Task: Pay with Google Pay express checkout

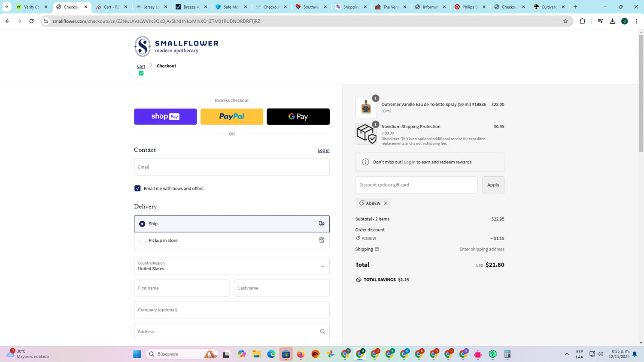Action: pos(298,117)
